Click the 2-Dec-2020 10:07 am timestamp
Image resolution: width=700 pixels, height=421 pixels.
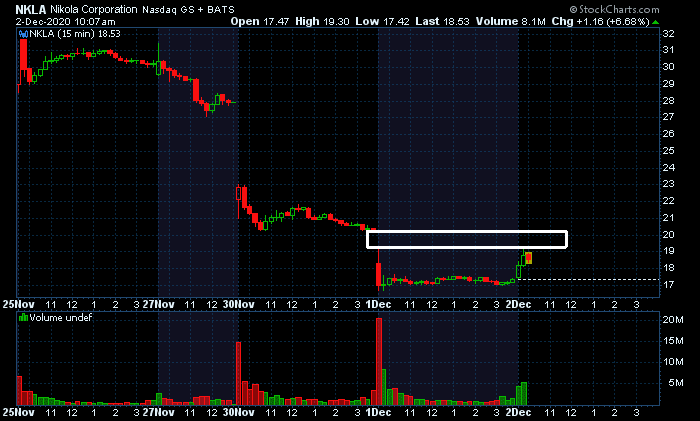65,21
